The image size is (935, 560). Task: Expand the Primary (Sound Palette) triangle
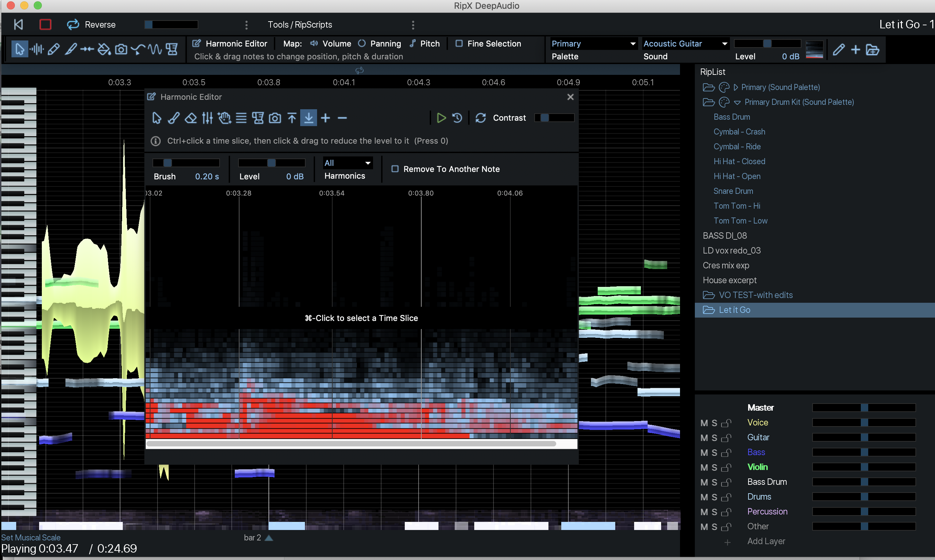pos(735,87)
